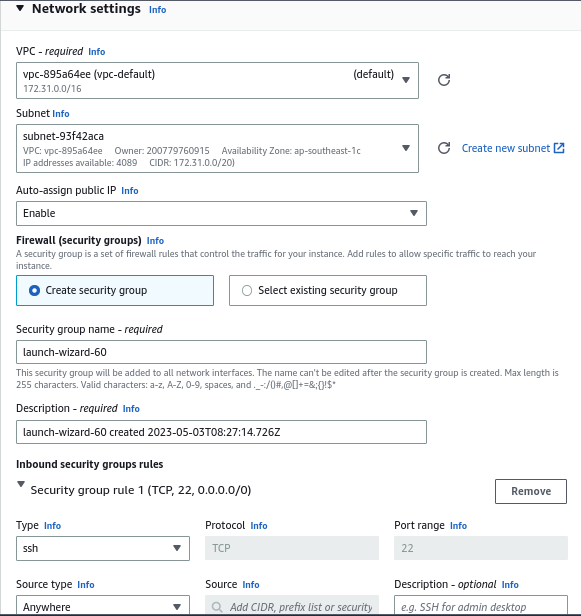Select Create security group option
The image size is (581, 616).
[x=115, y=290]
